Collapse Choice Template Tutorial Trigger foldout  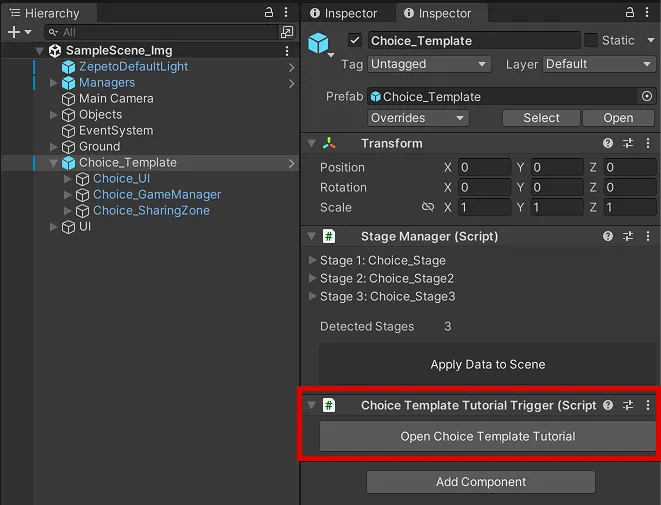coord(312,406)
